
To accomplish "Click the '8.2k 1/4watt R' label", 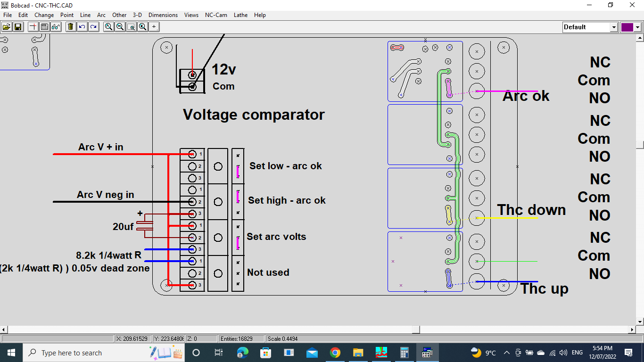I will tap(108, 255).
